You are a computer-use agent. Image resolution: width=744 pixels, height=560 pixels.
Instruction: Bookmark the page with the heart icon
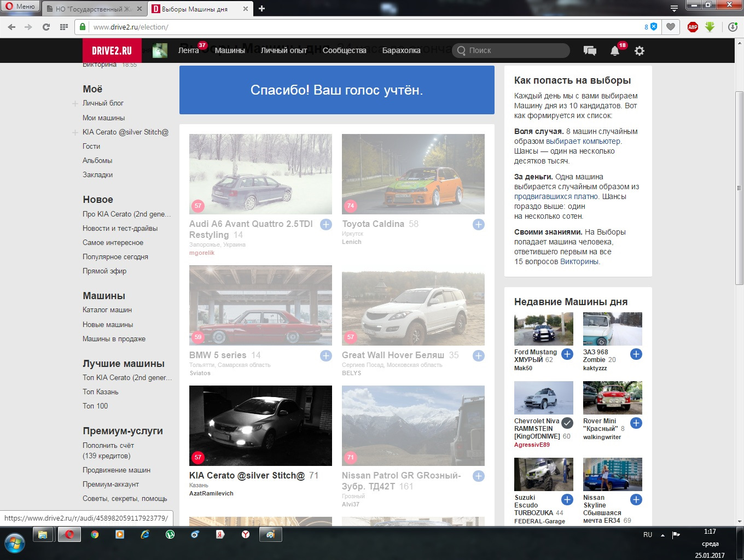(670, 27)
